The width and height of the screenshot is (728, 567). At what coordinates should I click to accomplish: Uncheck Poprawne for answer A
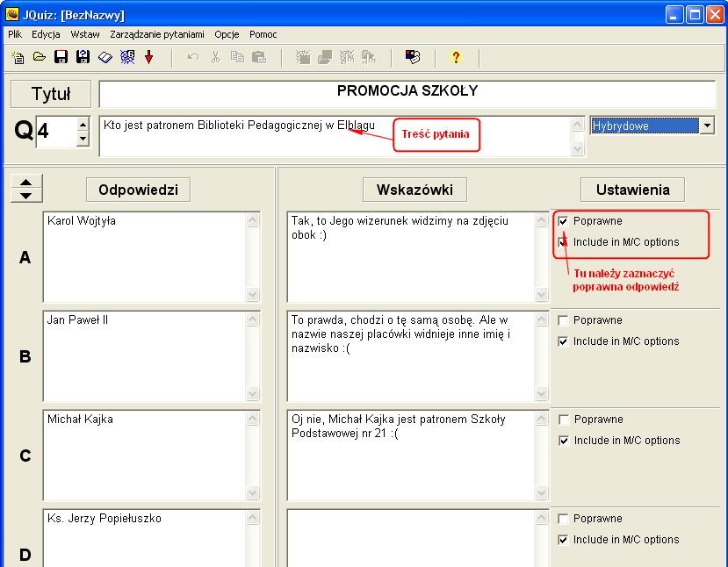563,221
